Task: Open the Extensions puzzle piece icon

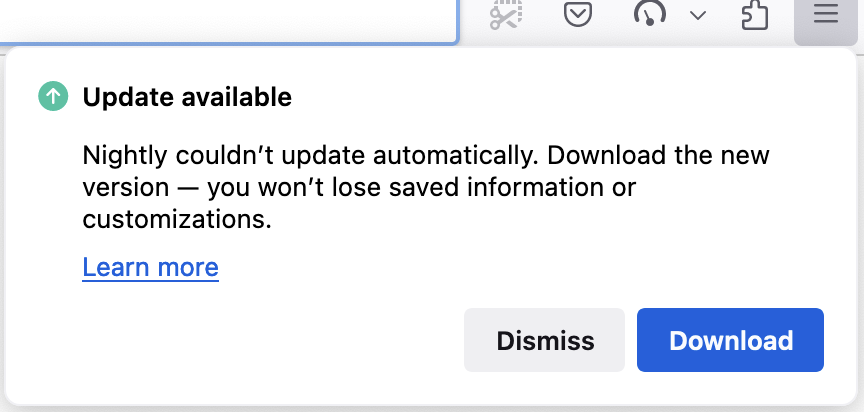Action: click(x=753, y=16)
